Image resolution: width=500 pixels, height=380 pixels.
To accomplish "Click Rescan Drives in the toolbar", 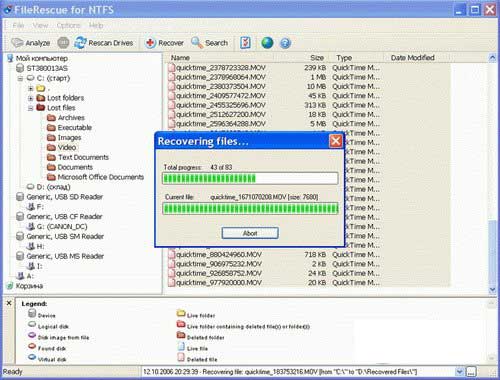I will [x=104, y=43].
